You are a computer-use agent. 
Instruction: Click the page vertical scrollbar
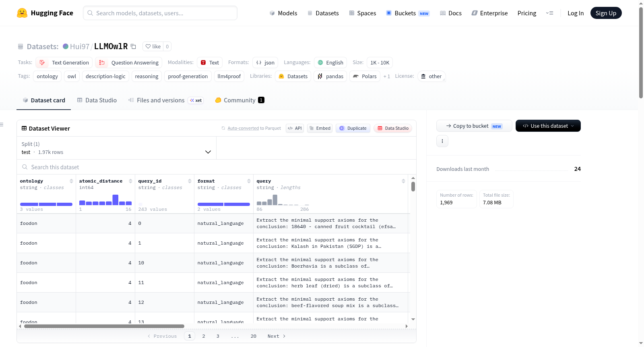pyautogui.click(x=641, y=52)
